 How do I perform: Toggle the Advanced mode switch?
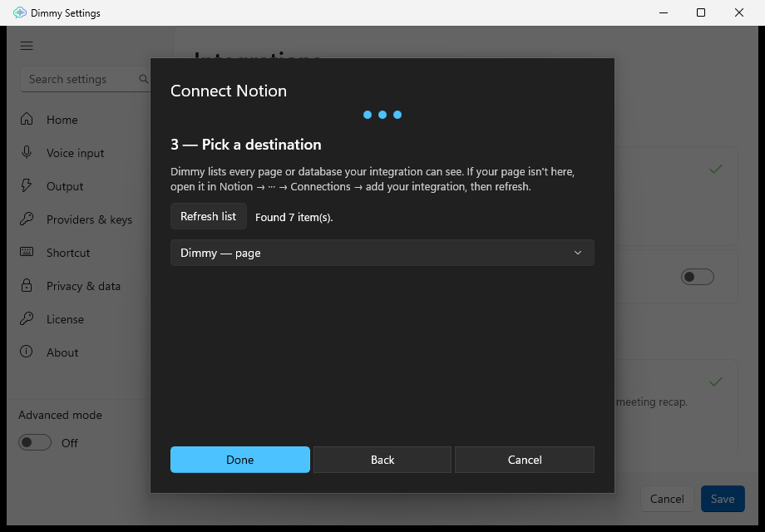tap(35, 442)
